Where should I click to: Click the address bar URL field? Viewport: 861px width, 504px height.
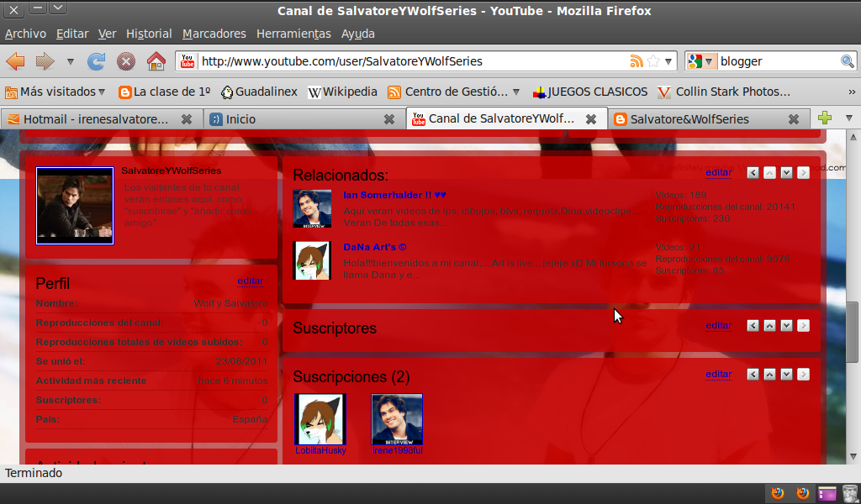pyautogui.click(x=413, y=60)
